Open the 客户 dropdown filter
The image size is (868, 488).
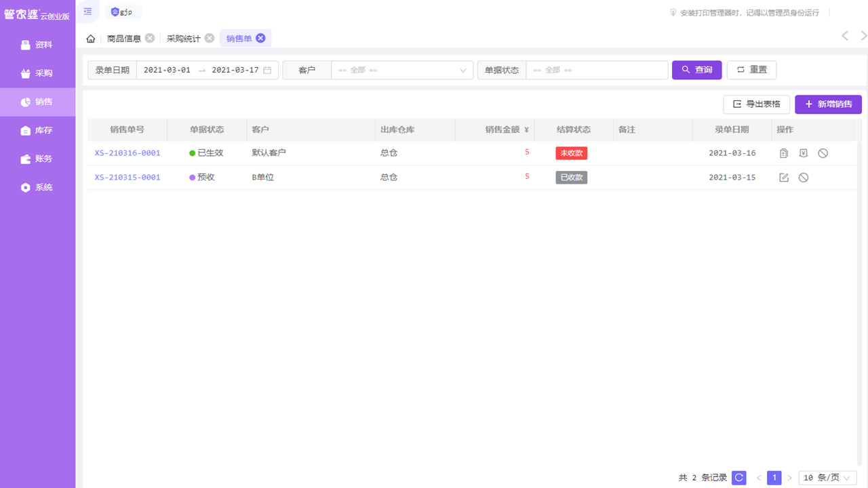(401, 70)
